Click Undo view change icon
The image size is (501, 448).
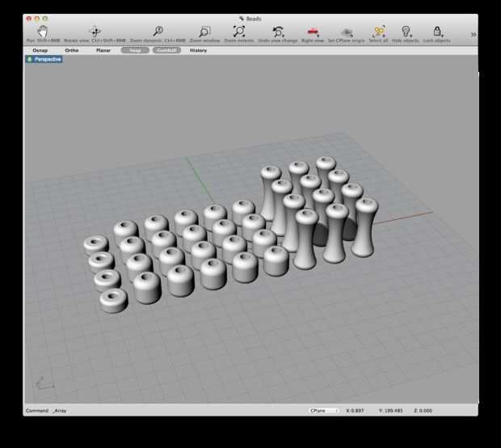coord(278,32)
